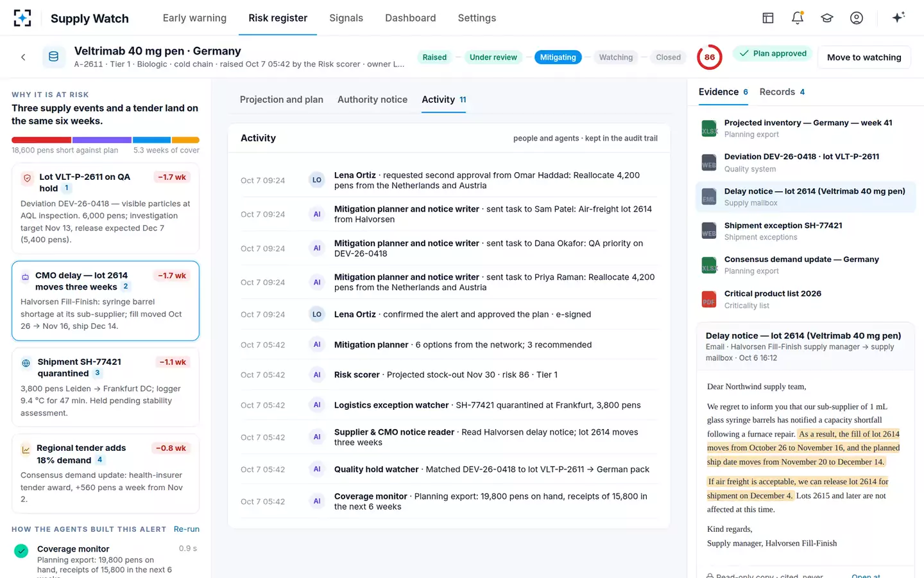Image resolution: width=924 pixels, height=578 pixels.
Task: Click the risk score 86 ring
Action: [710, 57]
